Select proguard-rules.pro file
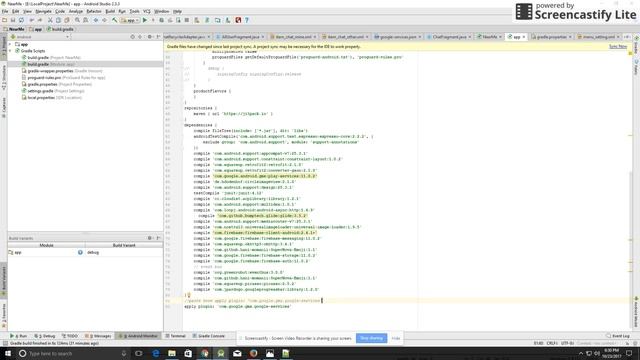 coord(63,78)
